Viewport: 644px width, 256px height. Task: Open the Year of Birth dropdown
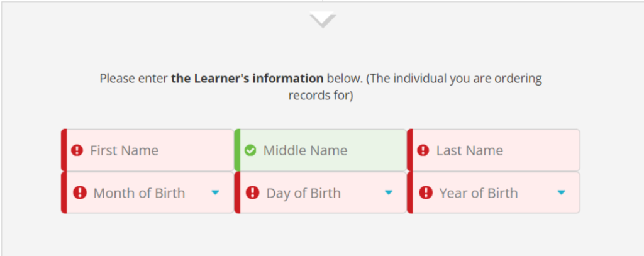tap(494, 193)
